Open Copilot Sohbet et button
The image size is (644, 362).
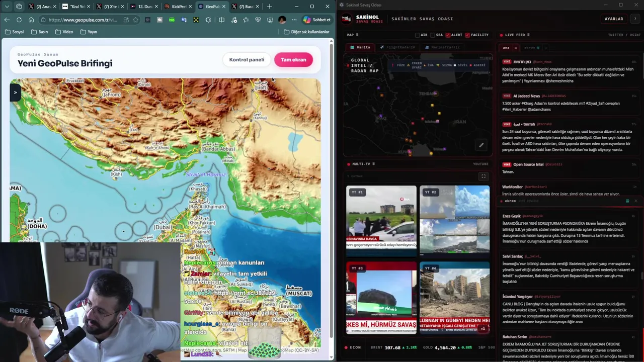tap(317, 20)
